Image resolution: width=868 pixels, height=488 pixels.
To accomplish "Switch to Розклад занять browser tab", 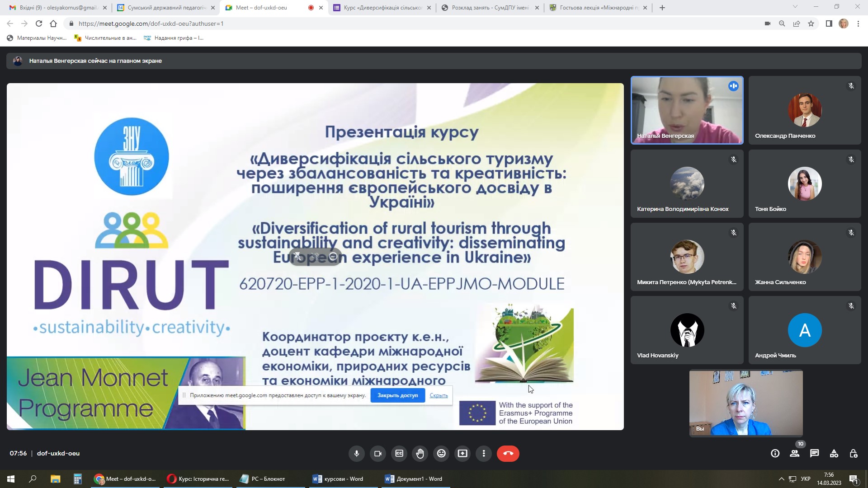I will coord(490,8).
